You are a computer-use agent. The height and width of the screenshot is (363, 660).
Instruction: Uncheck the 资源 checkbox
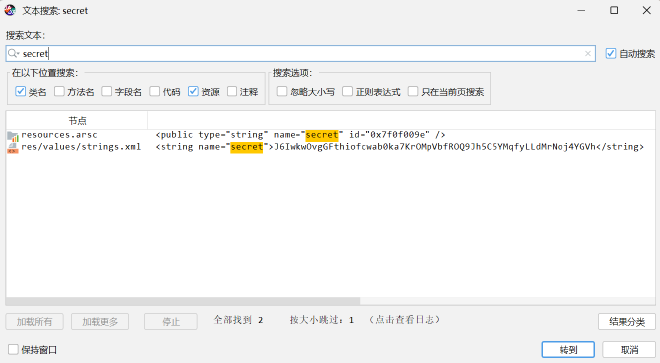tap(193, 91)
